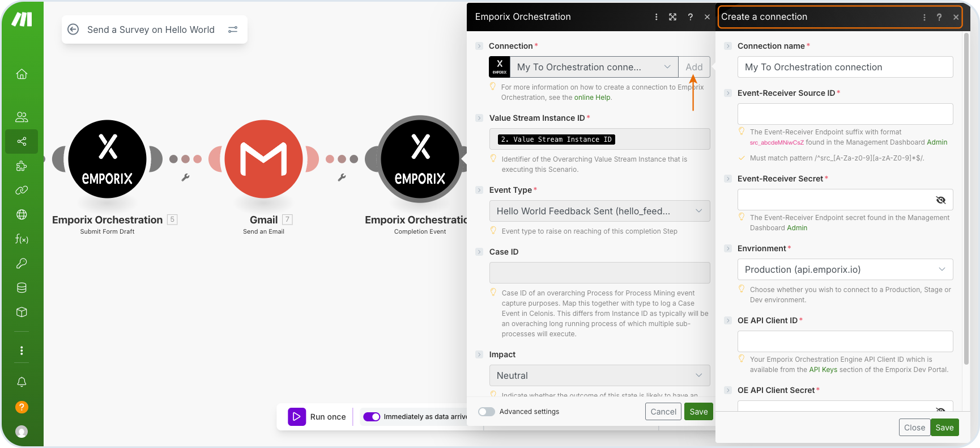The width and height of the screenshot is (980, 448).
Task: Expand the Environment Production dropdown
Action: (845, 269)
